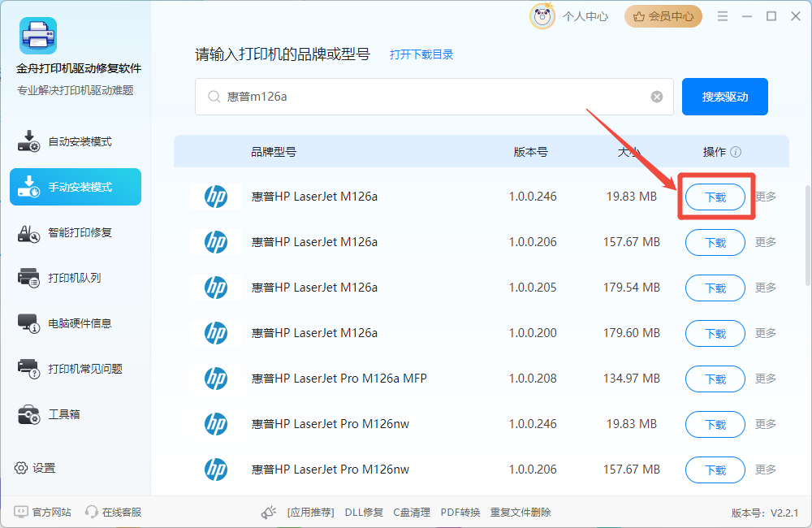
Task: Click the 版本号 column header
Action: 531,152
